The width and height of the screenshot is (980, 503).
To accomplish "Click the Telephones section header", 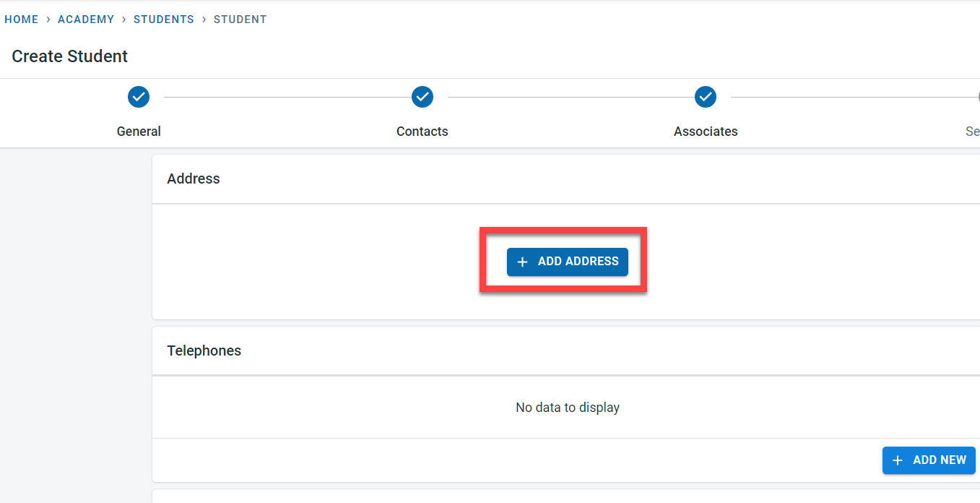I will click(204, 351).
